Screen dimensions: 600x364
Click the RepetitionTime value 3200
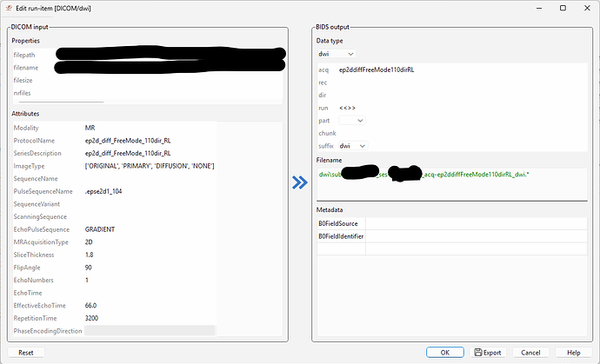(91, 318)
